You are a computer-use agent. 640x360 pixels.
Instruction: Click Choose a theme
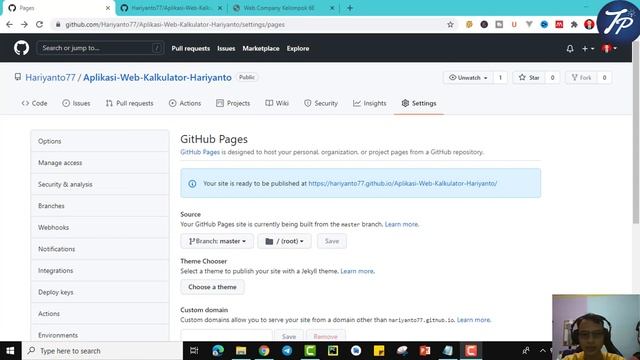tap(212, 287)
